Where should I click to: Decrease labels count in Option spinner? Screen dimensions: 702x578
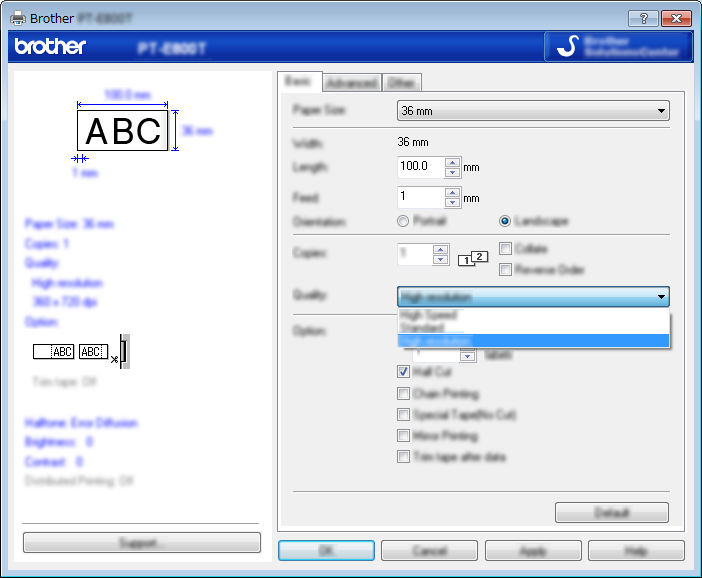[467, 356]
